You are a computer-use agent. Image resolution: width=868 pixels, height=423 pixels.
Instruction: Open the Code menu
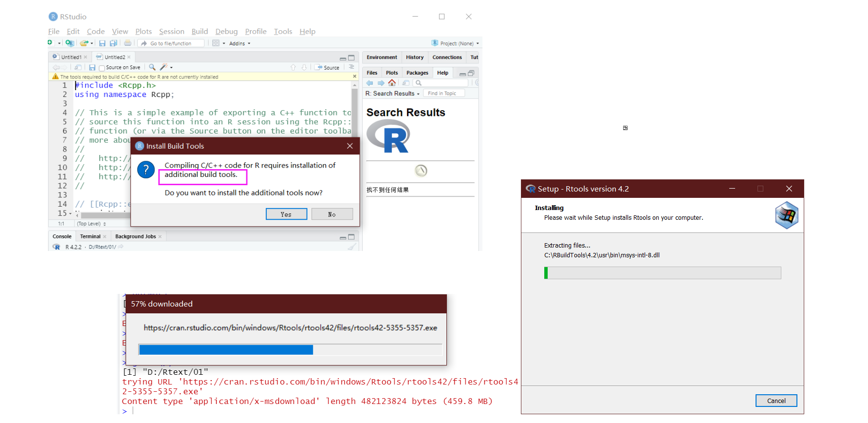(96, 31)
